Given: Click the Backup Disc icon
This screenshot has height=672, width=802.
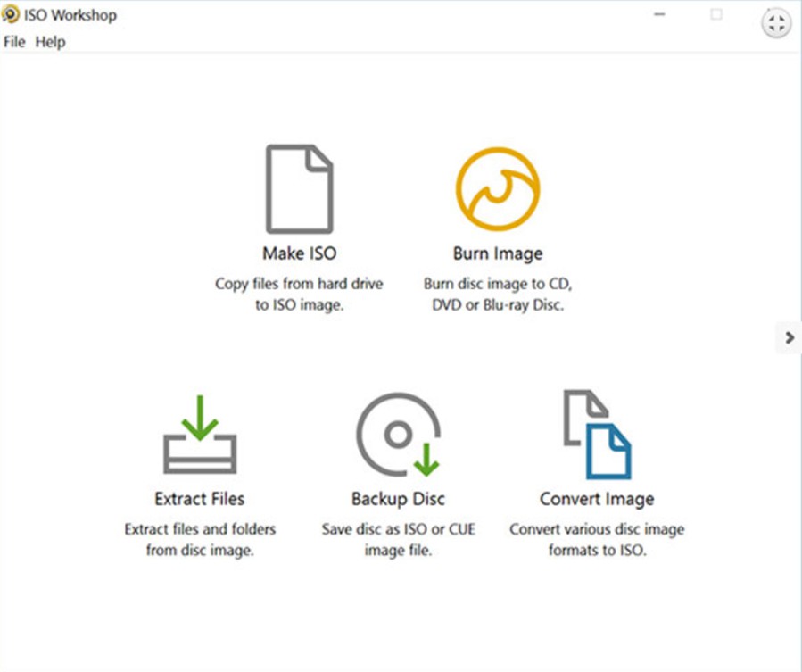Looking at the screenshot, I should pyautogui.click(x=399, y=435).
